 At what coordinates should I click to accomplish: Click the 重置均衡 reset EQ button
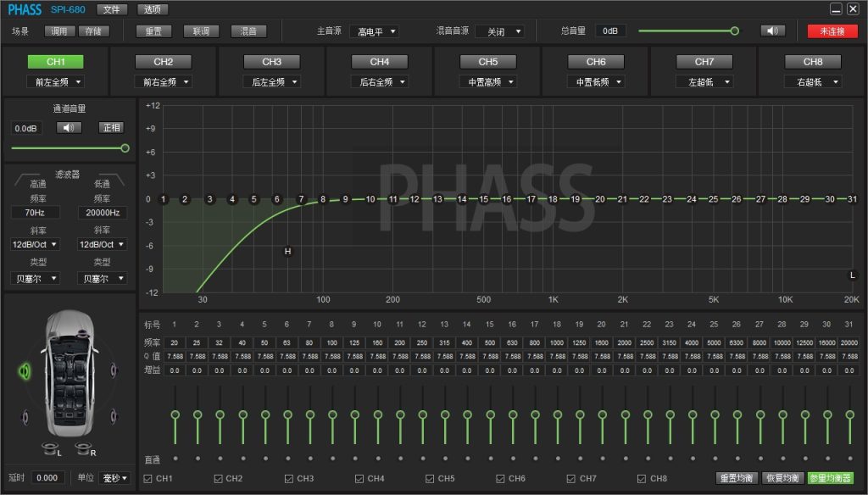[x=736, y=478]
